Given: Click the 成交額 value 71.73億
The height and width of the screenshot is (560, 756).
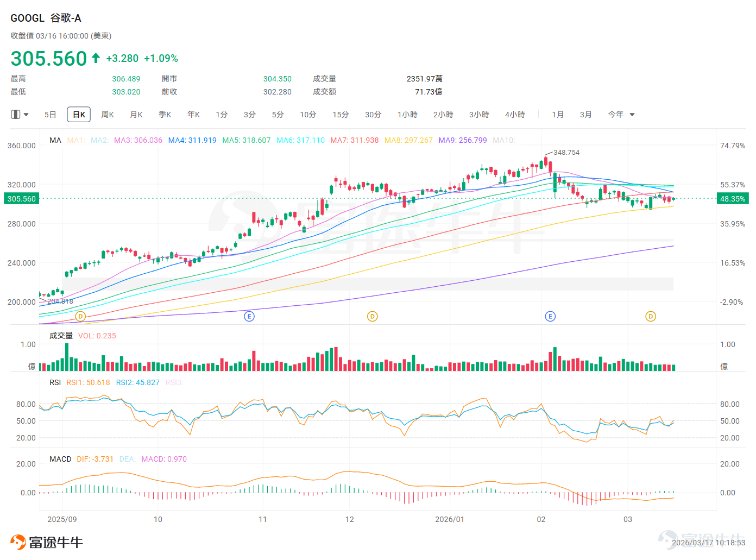Looking at the screenshot, I should [x=429, y=92].
